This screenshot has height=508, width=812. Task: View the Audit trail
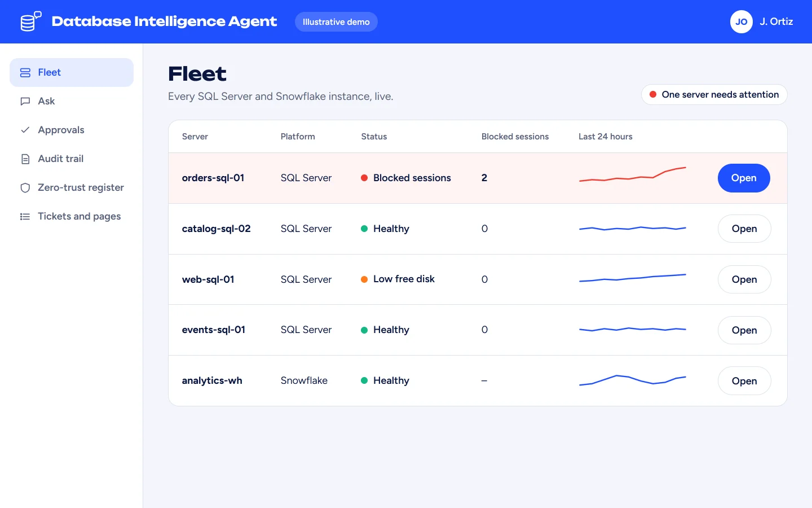tap(72, 159)
